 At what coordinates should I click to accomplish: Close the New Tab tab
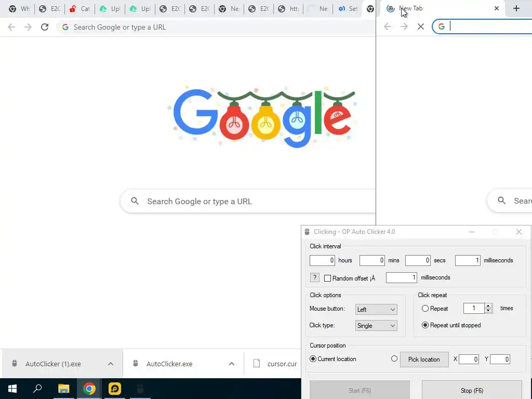tap(496, 8)
